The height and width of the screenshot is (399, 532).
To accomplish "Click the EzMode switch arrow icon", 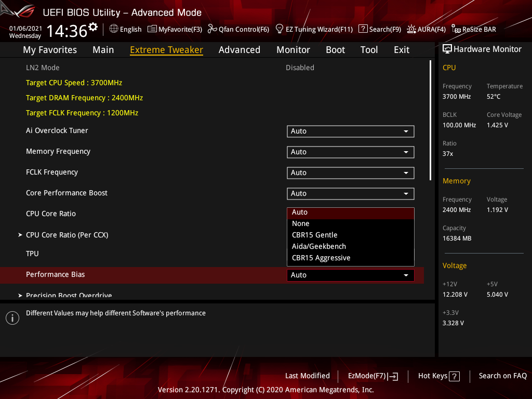I will pyautogui.click(x=393, y=376).
